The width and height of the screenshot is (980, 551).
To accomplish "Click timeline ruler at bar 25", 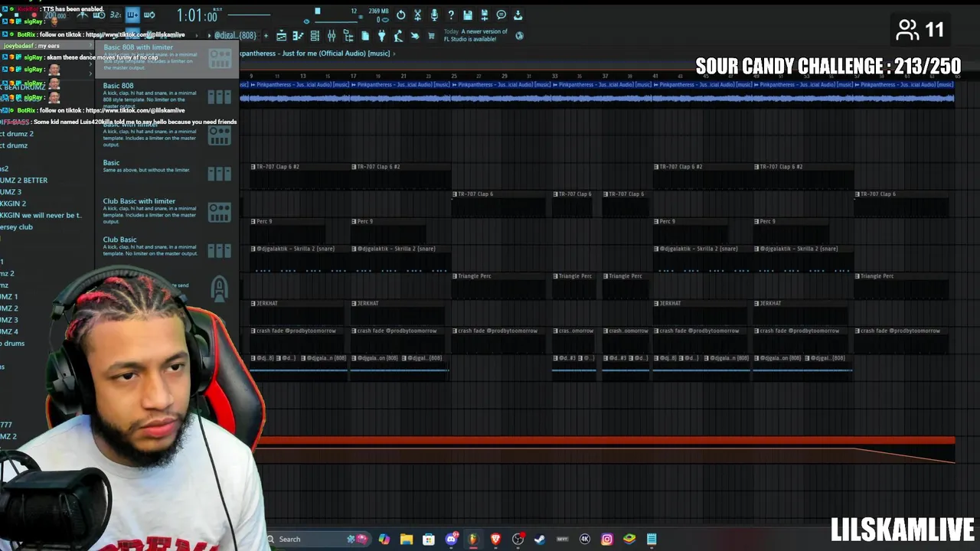I will 453,76.
